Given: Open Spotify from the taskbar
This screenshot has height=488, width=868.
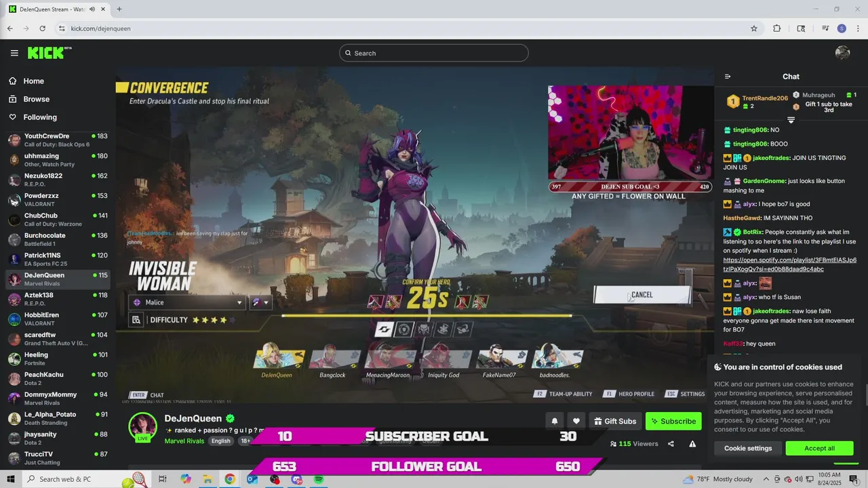Looking at the screenshot, I should pyautogui.click(x=319, y=479).
